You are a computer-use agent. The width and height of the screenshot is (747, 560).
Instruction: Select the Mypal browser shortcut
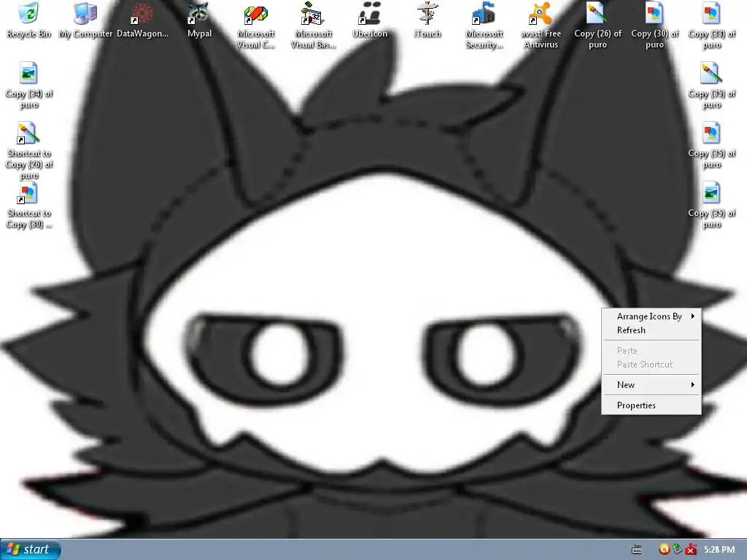pos(199,20)
